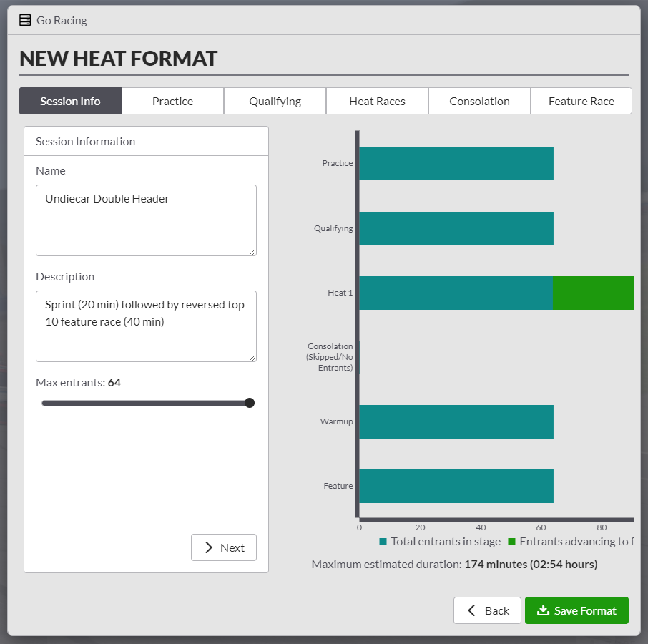This screenshot has height=644, width=648.
Task: Click the Go Racing header icon
Action: 25,20
